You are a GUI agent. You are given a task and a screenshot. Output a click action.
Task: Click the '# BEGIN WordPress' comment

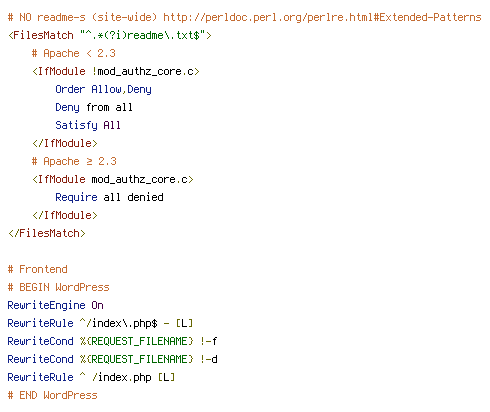59,287
